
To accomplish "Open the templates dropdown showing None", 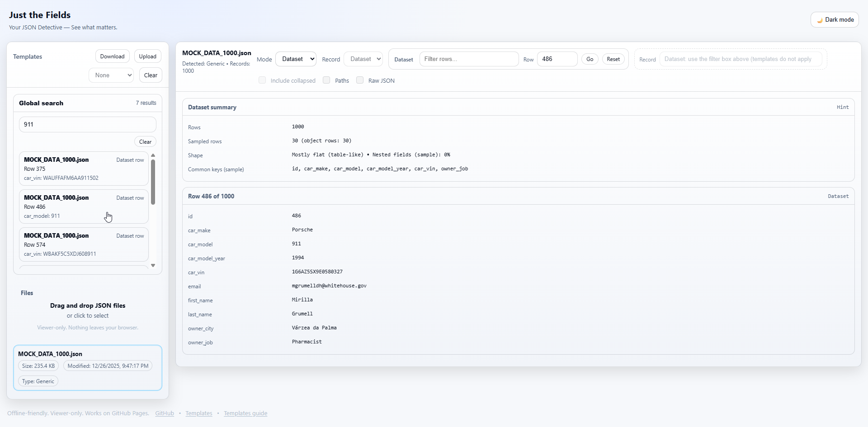I will 111,75.
